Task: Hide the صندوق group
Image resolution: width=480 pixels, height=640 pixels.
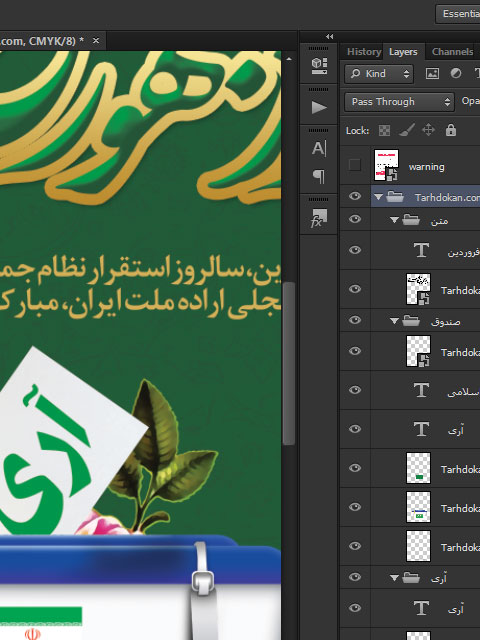Action: 355,320
